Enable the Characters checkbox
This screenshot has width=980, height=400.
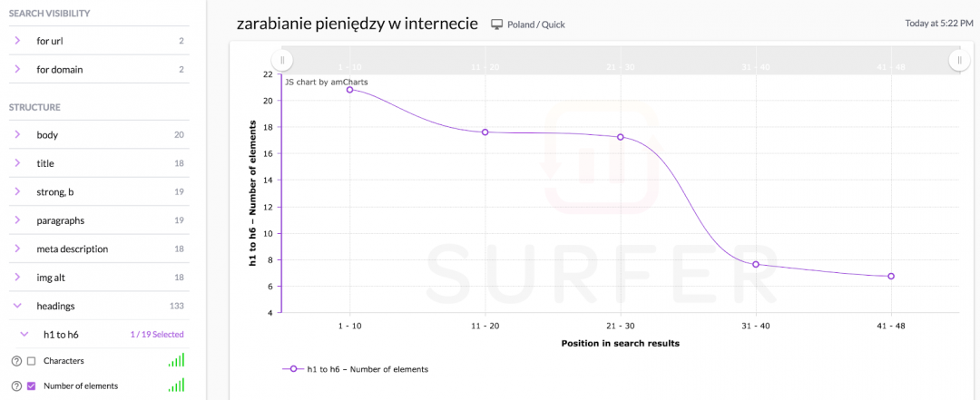(x=32, y=361)
